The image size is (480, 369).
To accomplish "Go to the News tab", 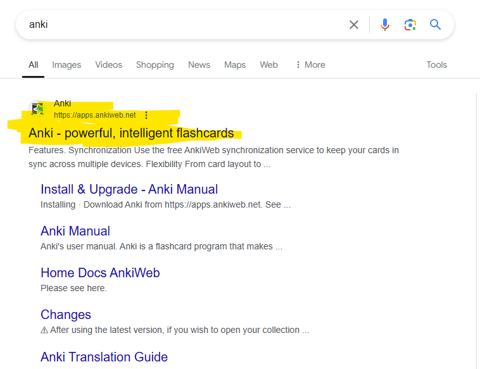I will (x=199, y=65).
